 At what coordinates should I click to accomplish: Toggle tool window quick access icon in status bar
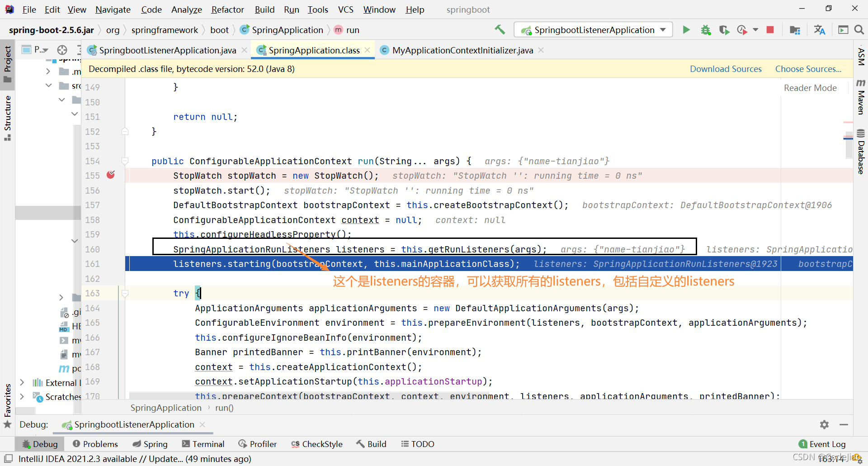pyautogui.click(x=8, y=458)
